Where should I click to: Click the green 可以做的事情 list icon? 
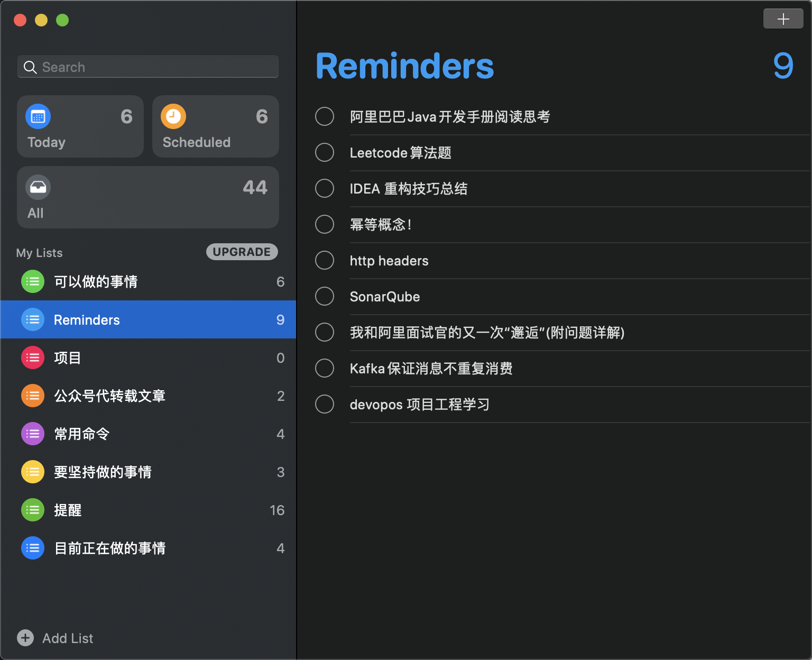[33, 281]
